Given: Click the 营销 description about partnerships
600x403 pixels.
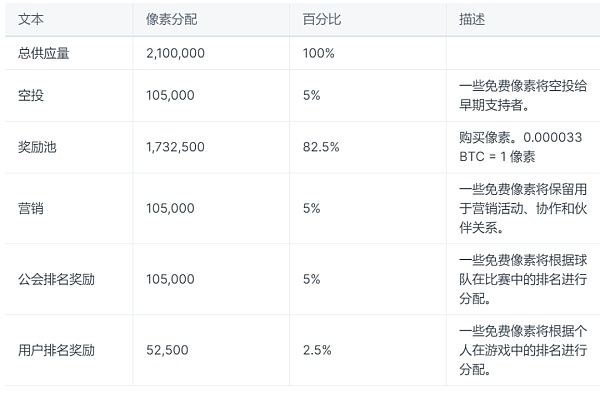Looking at the screenshot, I should (x=520, y=208).
